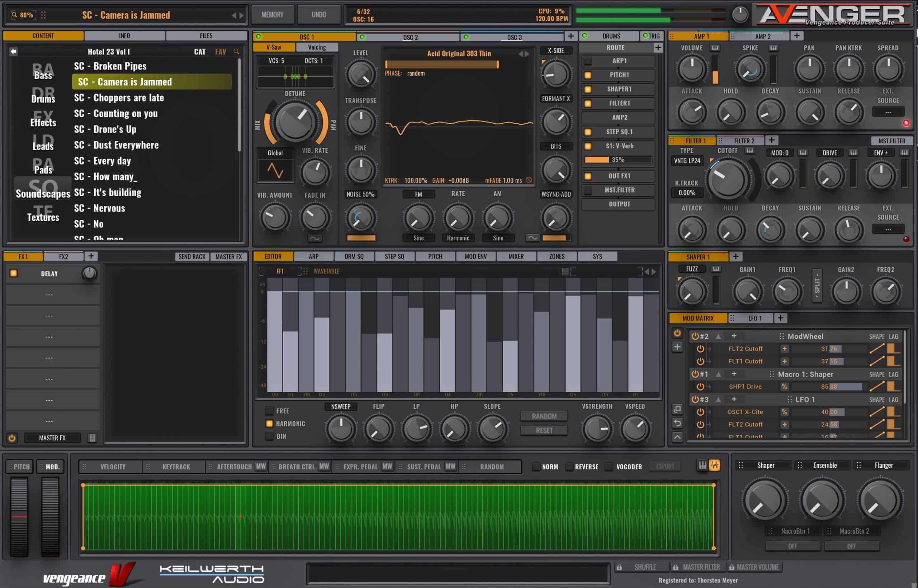Screen dimensions: 918x588
Task: Click the AMP 1 red record dot
Action: [x=906, y=123]
